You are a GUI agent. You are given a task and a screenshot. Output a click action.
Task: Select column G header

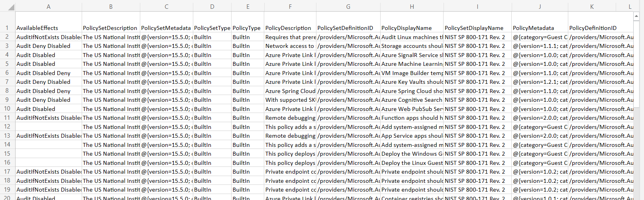pyautogui.click(x=348, y=7)
